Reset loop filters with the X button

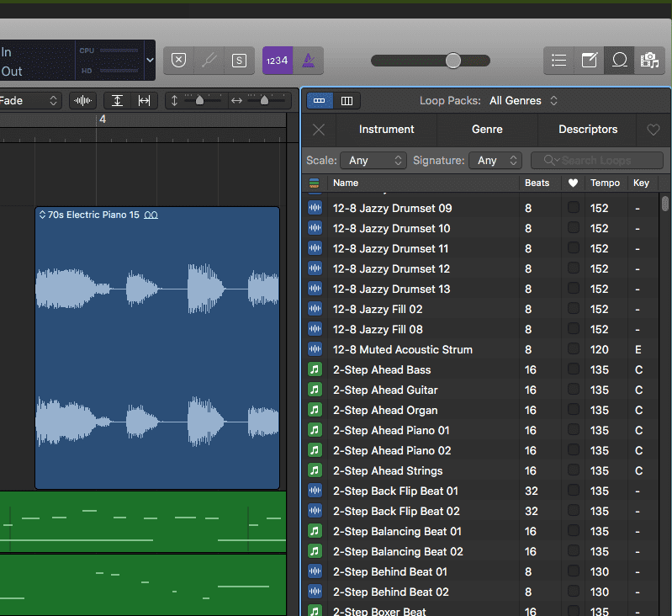tap(319, 130)
